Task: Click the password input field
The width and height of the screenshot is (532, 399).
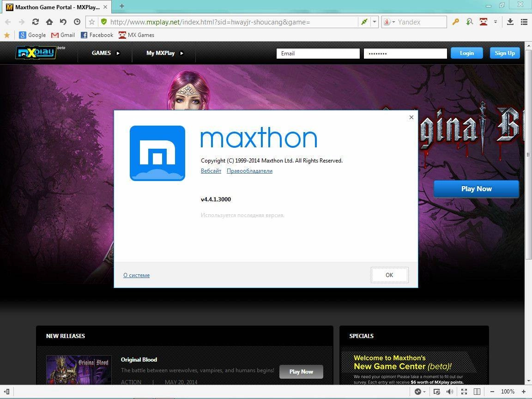Action: coord(405,53)
